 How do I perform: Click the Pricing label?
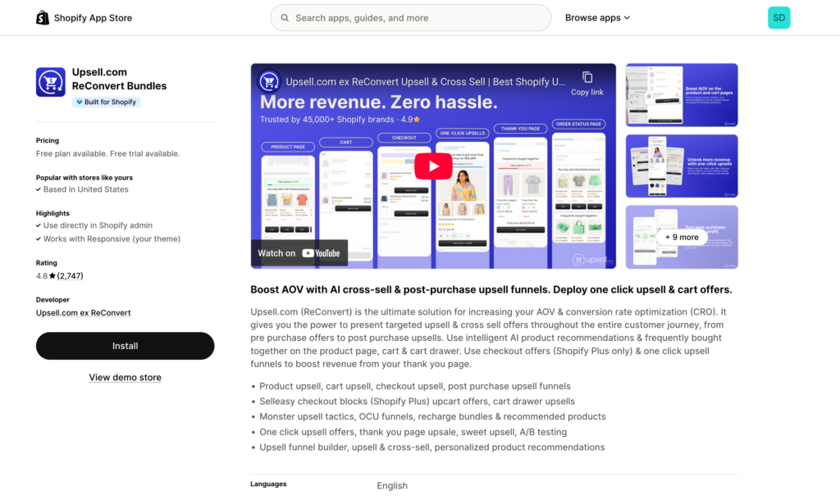47,140
